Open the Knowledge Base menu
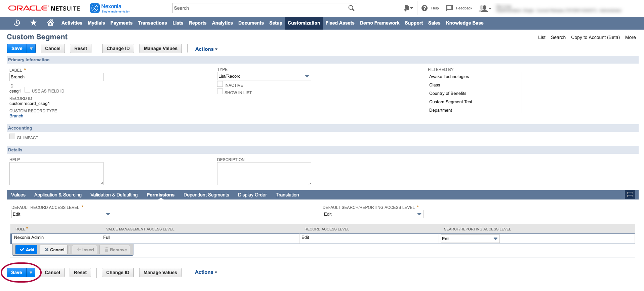This screenshot has height=291, width=644. pyautogui.click(x=465, y=23)
